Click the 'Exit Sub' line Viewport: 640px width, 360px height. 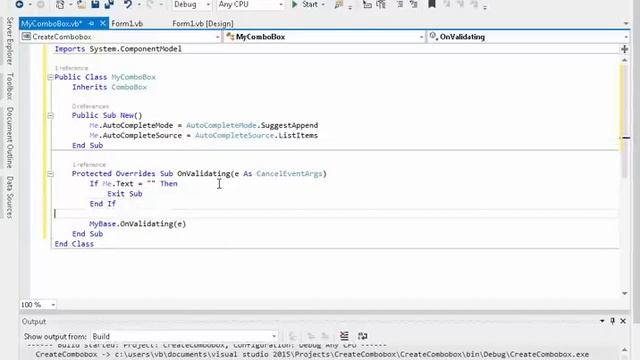[125, 194]
